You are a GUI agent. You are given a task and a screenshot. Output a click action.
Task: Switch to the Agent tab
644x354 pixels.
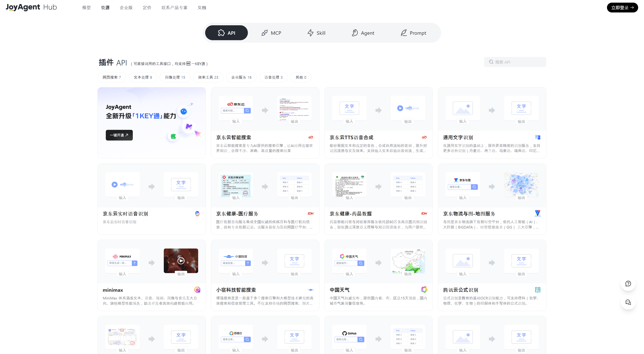click(363, 33)
